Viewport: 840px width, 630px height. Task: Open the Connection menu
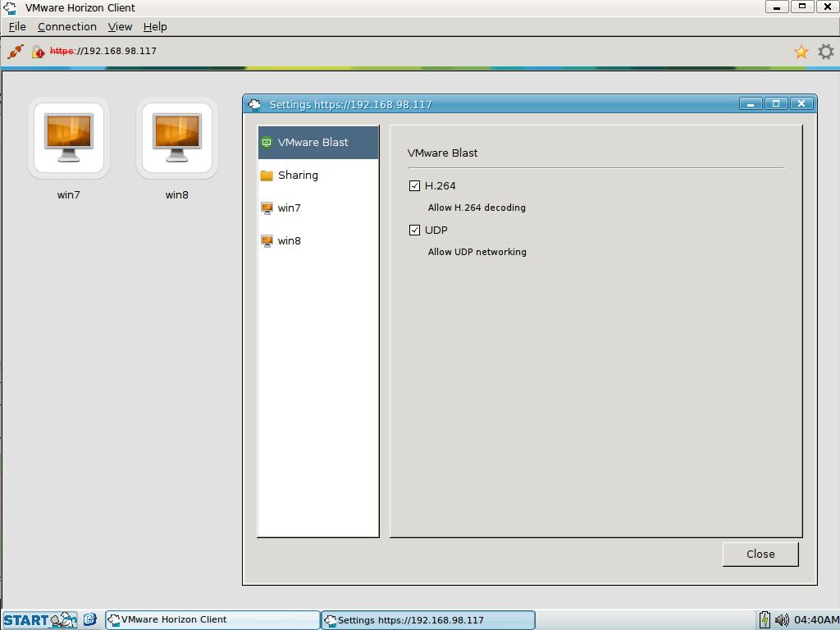coord(67,26)
